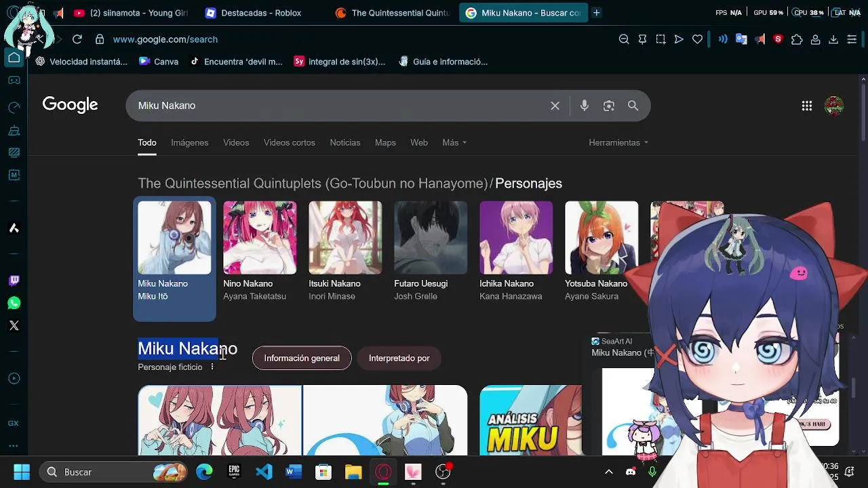The width and height of the screenshot is (868, 488).
Task: Search by image with Google Lens icon
Action: point(609,106)
